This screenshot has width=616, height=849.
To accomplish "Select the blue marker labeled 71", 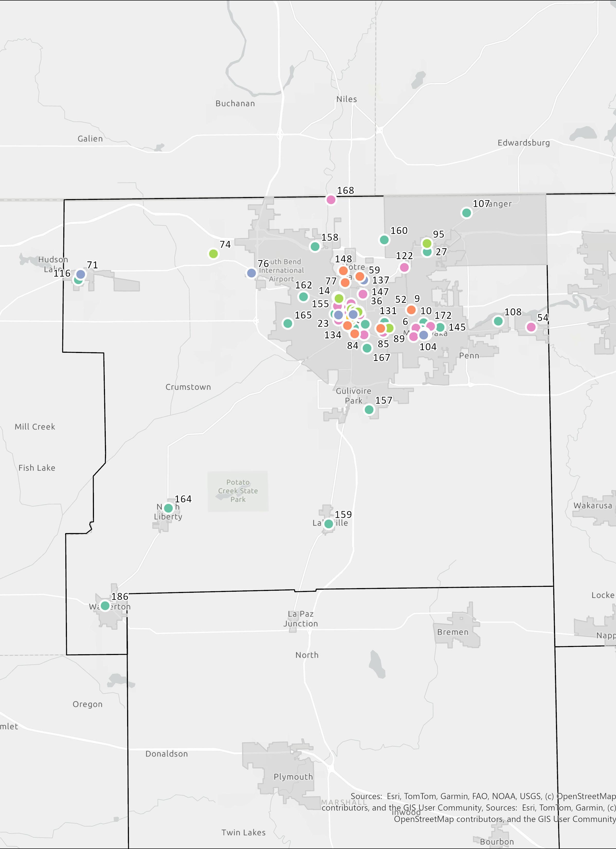I will coord(81,275).
